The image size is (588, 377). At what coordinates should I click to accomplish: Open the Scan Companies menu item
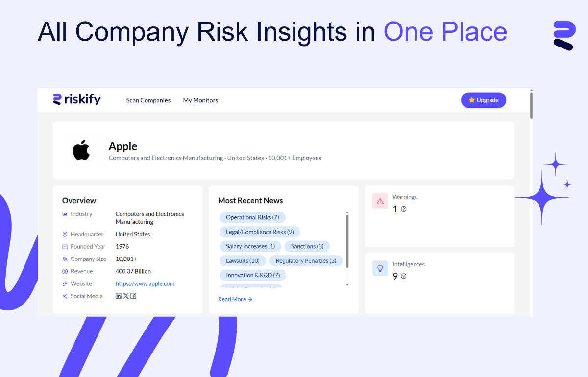pos(148,100)
